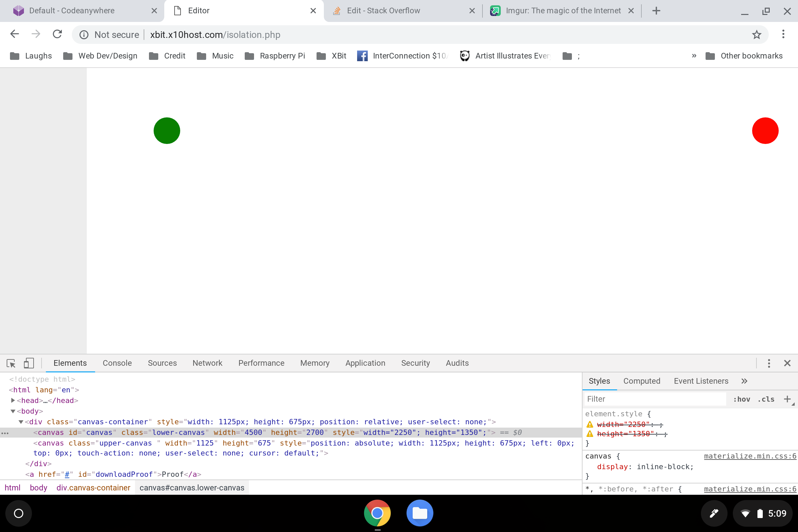This screenshot has width=798, height=532.
Task: Expand the head element node
Action: (x=13, y=401)
